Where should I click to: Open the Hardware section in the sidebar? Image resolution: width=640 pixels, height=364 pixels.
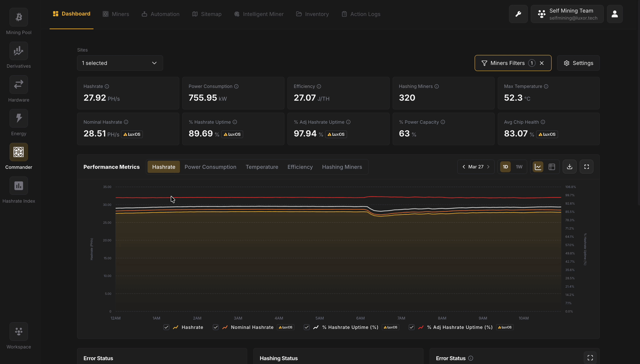coord(19,84)
